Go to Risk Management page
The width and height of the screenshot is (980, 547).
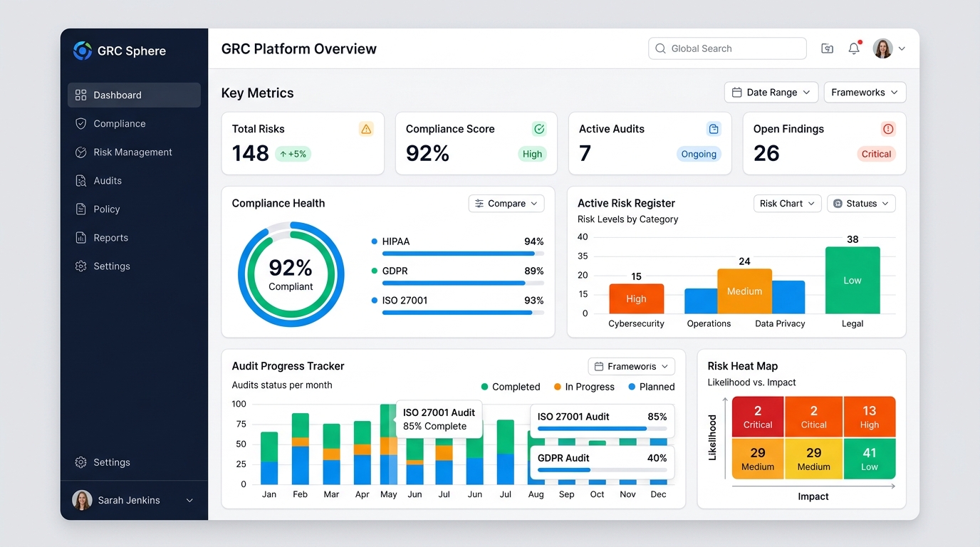134,152
